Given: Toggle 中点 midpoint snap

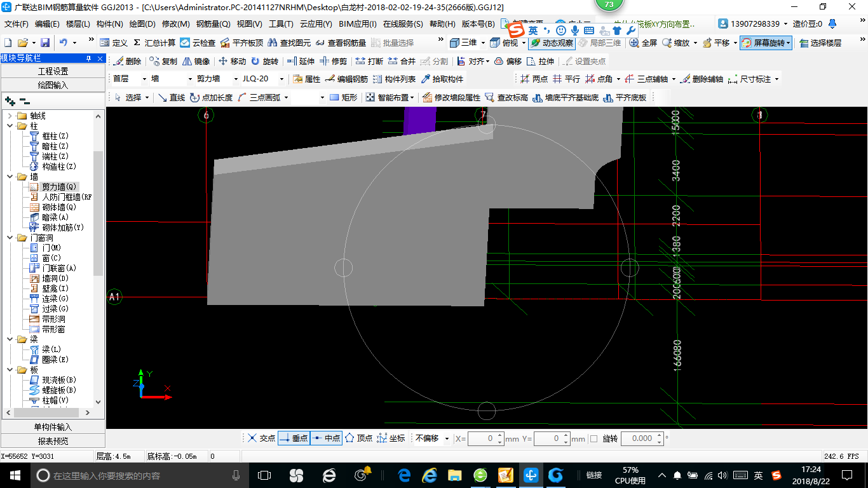Looking at the screenshot, I should coord(326,438).
